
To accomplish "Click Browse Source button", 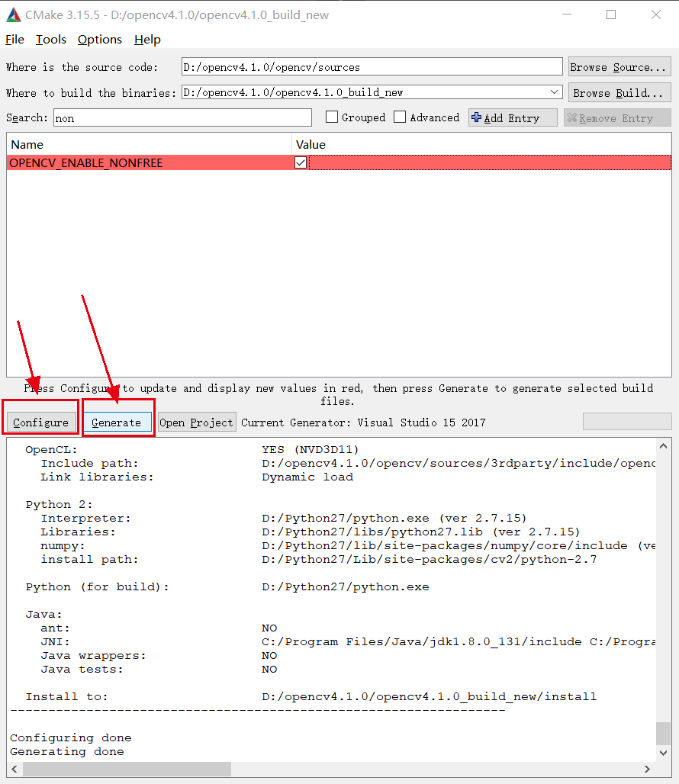I will point(619,66).
